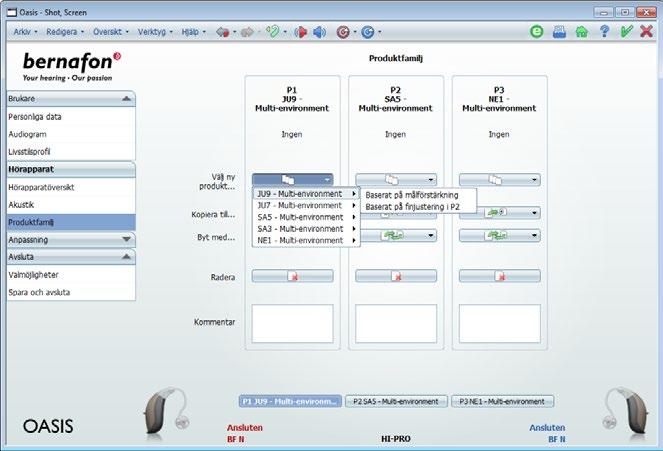Screen dimensions: 663x451
Task: Click P2 Radera delete button
Action: tap(396, 276)
